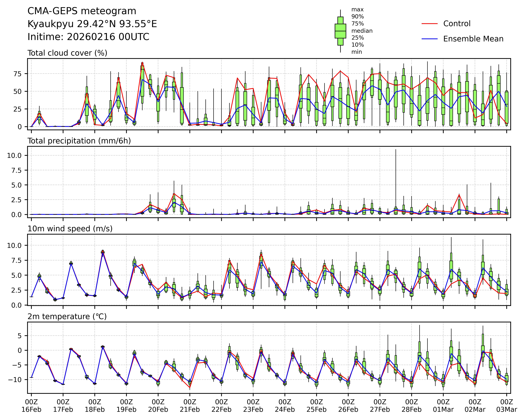The height and width of the screenshot is (420, 524).
Task: Click the '10m wind speed (m/s)' panel title
Action: (70, 229)
